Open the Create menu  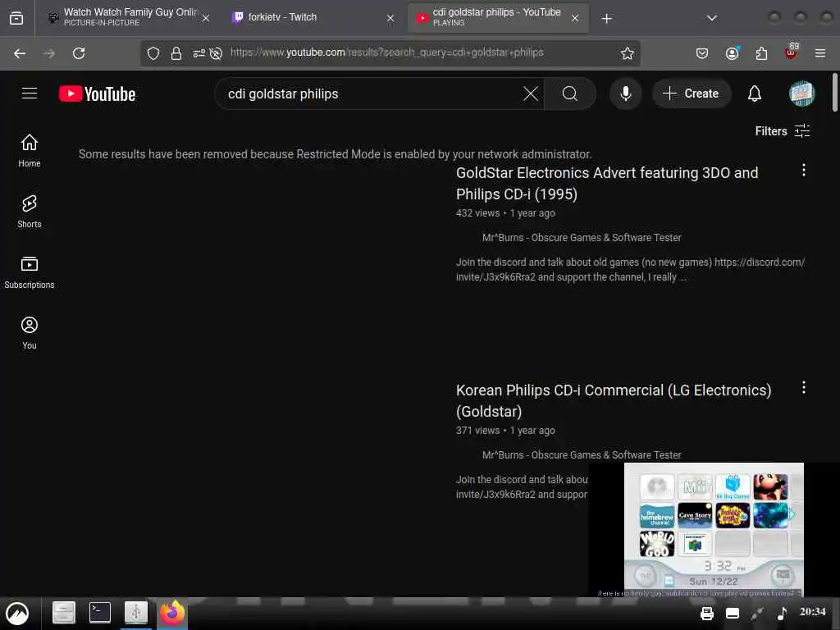(692, 94)
